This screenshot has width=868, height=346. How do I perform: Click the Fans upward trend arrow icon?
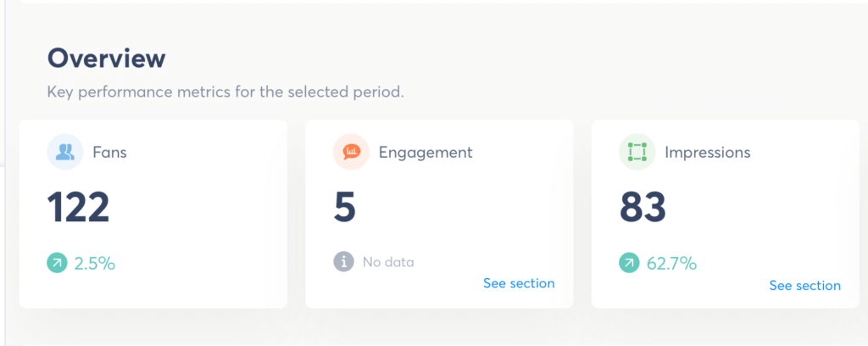57,263
